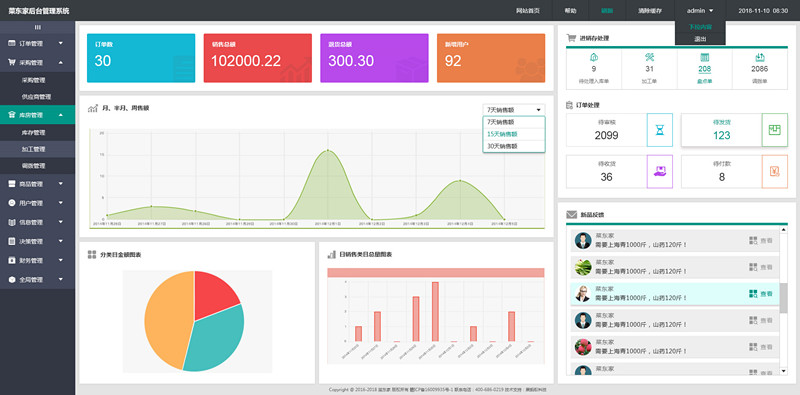Click the purple hand-box icon for 待收货

point(660,171)
